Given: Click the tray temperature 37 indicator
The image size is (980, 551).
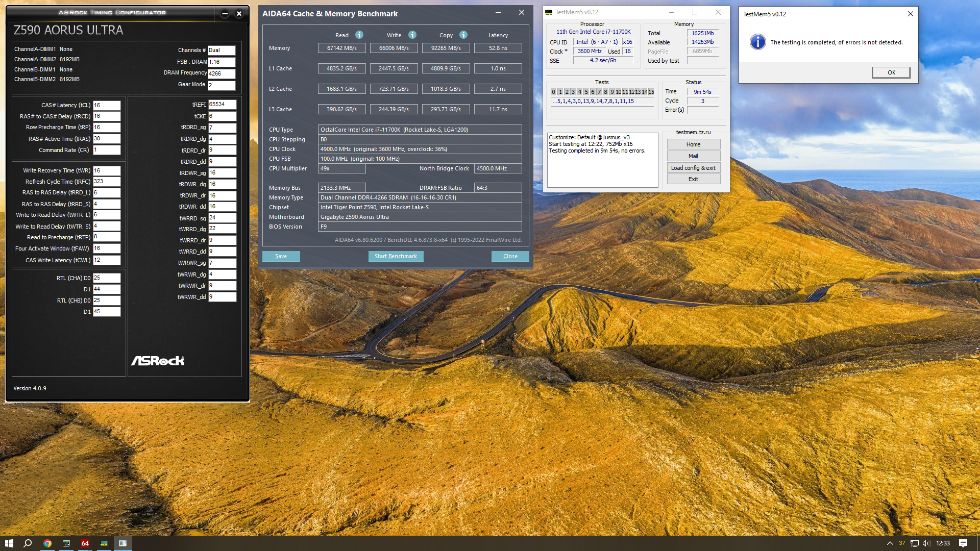Looking at the screenshot, I should [902, 543].
